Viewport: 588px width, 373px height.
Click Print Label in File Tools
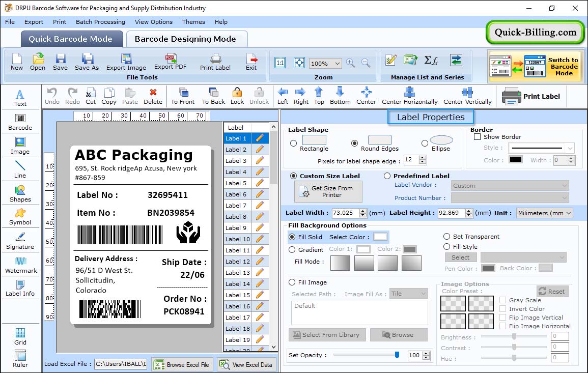215,62
